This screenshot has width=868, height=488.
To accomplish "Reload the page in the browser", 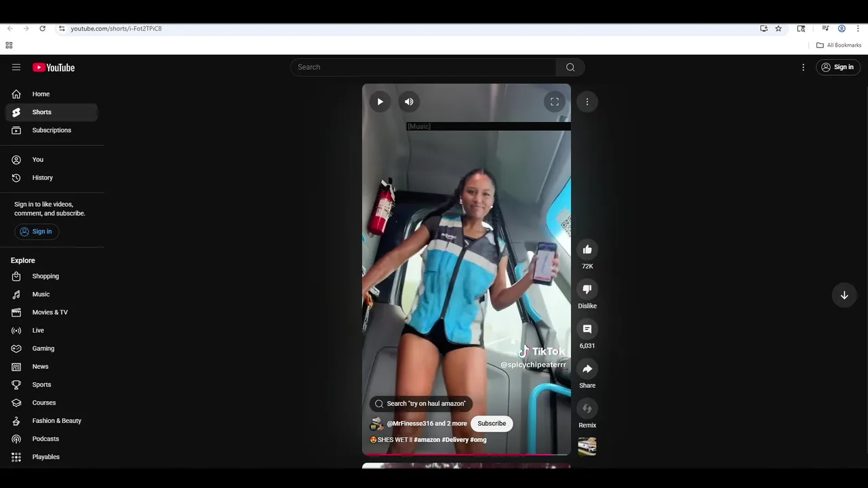I will [x=42, y=28].
